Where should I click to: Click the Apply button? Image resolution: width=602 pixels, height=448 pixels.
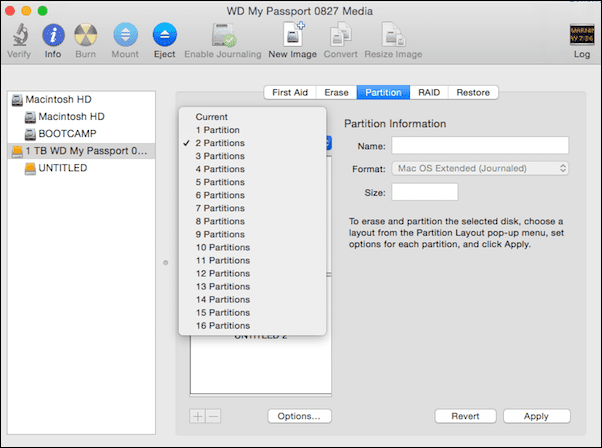pos(537,416)
